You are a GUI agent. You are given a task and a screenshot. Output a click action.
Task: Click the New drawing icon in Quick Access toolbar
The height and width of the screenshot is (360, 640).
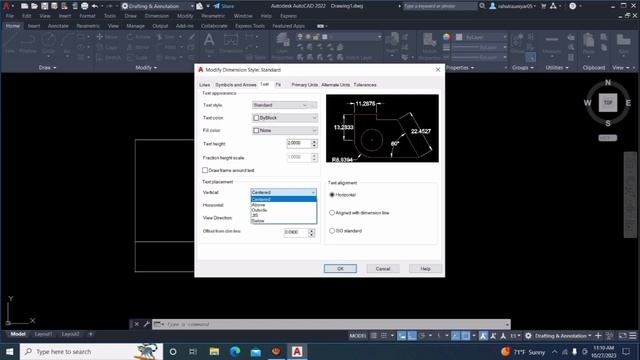pos(24,6)
